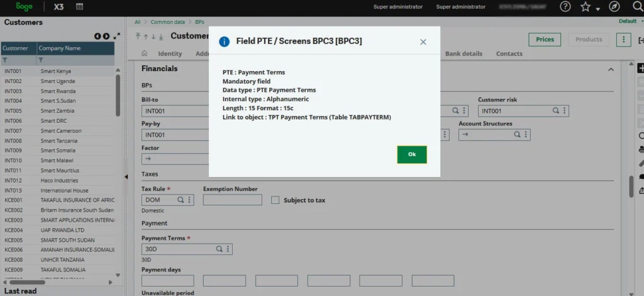Click the Sage logo
Screen dimensions: 644x296
coord(25,6)
